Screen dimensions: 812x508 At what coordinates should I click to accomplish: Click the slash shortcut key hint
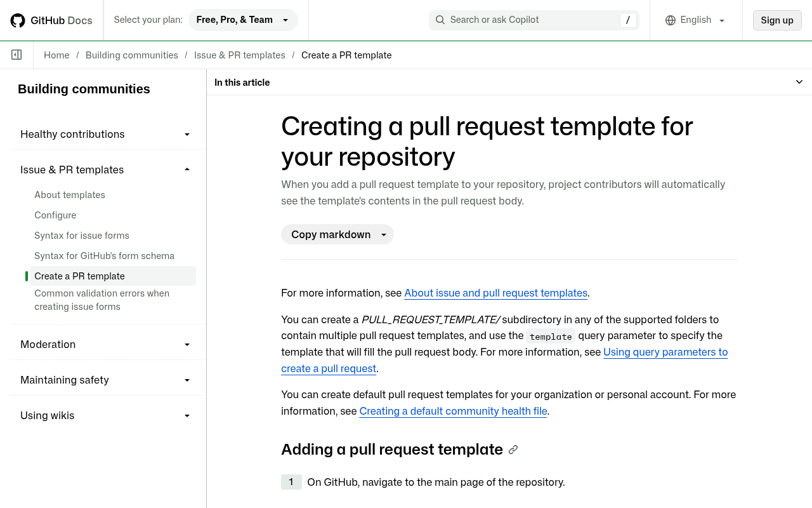pyautogui.click(x=627, y=20)
